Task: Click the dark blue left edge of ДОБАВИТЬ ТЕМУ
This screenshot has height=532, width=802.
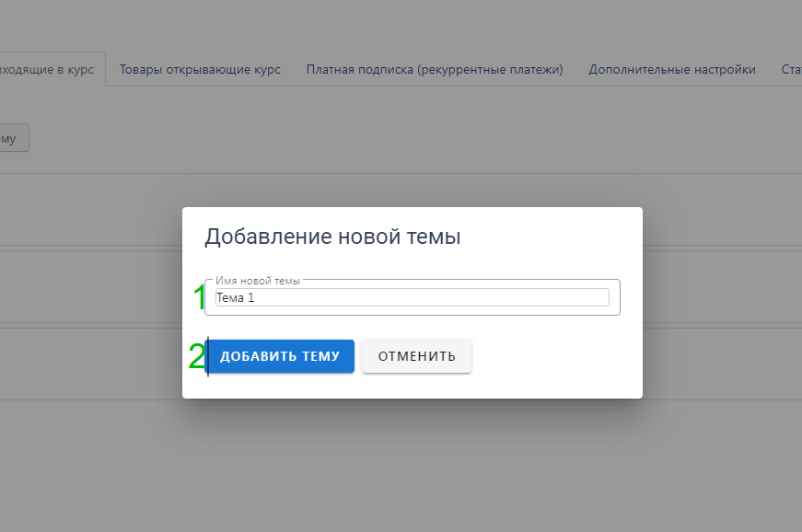Action: [208, 356]
